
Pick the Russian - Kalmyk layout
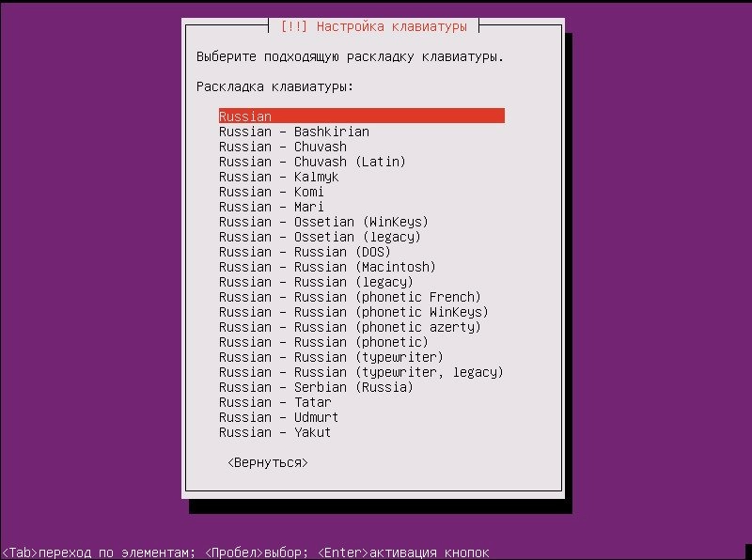tap(278, 177)
